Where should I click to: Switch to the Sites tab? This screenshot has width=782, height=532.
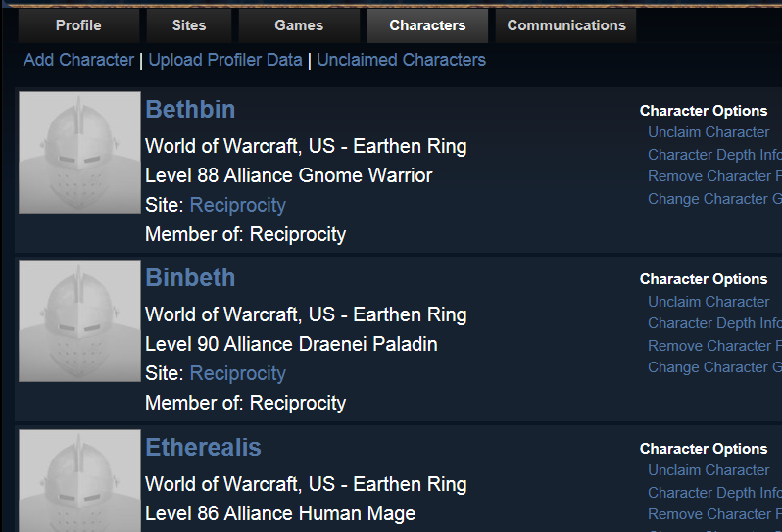(x=189, y=25)
